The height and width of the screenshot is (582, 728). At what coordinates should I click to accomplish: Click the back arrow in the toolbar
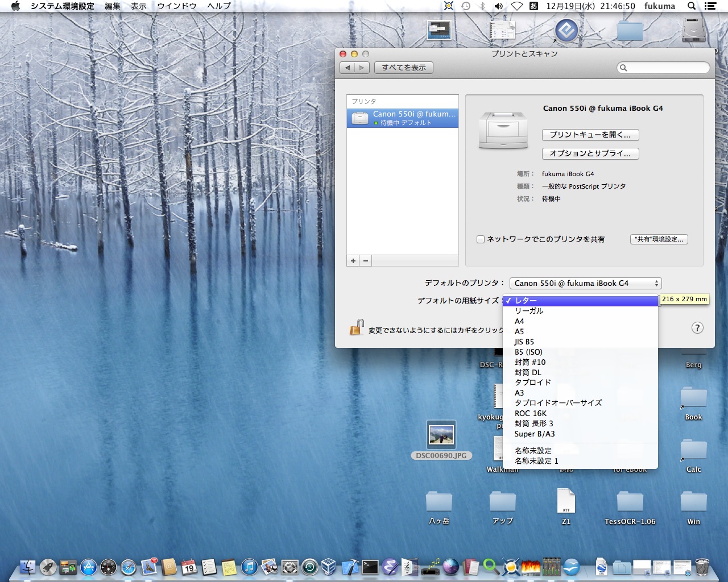348,68
